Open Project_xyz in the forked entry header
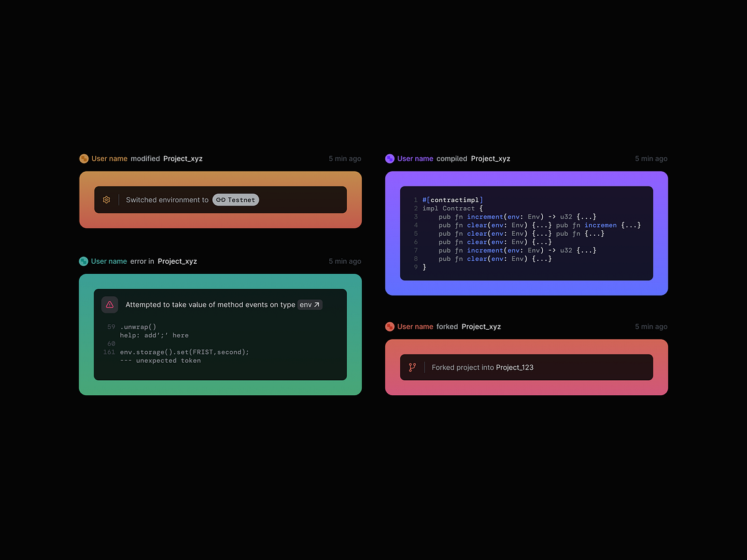Image resolution: width=747 pixels, height=560 pixels. coord(481,327)
